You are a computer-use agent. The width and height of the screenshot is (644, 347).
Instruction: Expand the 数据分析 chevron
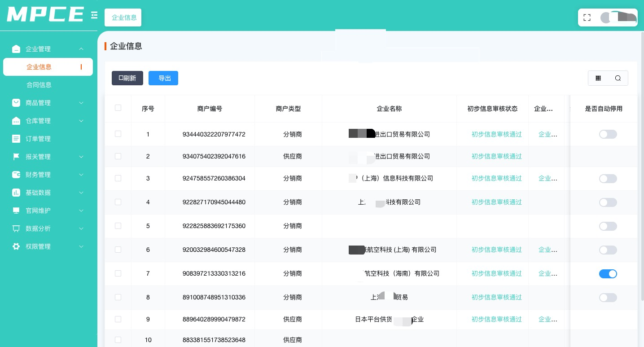coord(81,228)
